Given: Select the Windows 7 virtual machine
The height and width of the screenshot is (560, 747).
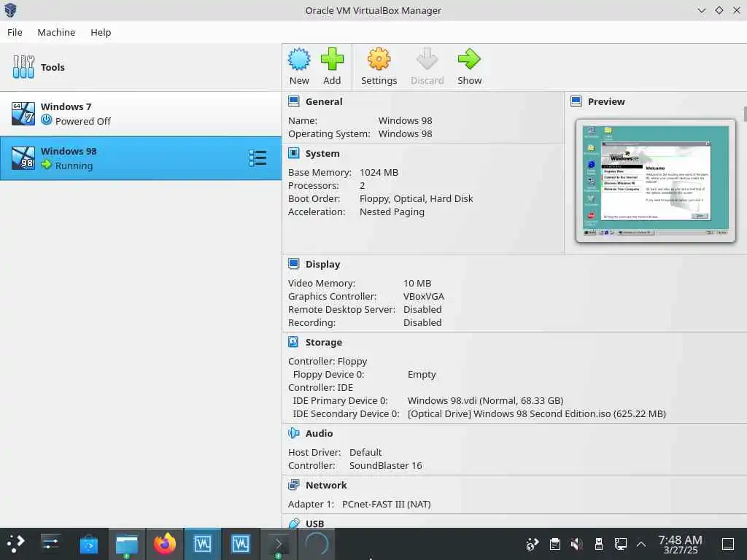Looking at the screenshot, I should 141,114.
